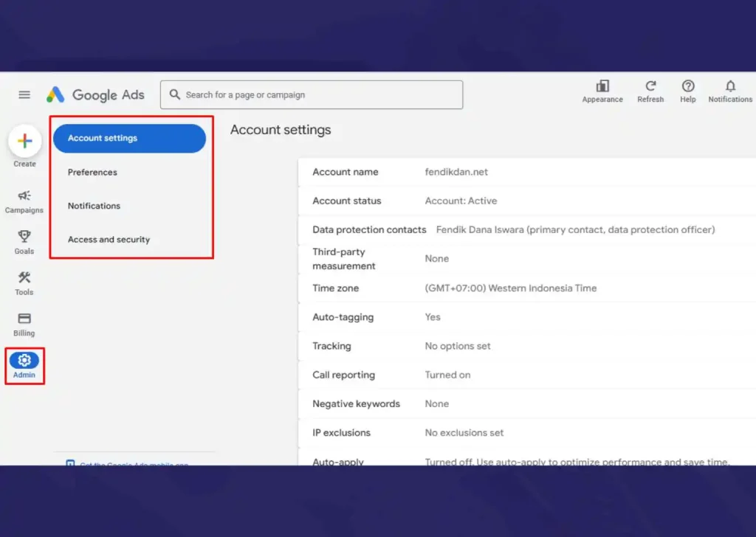Viewport: 756px width, 537px height.
Task: Open Access and security
Action: pyautogui.click(x=109, y=239)
